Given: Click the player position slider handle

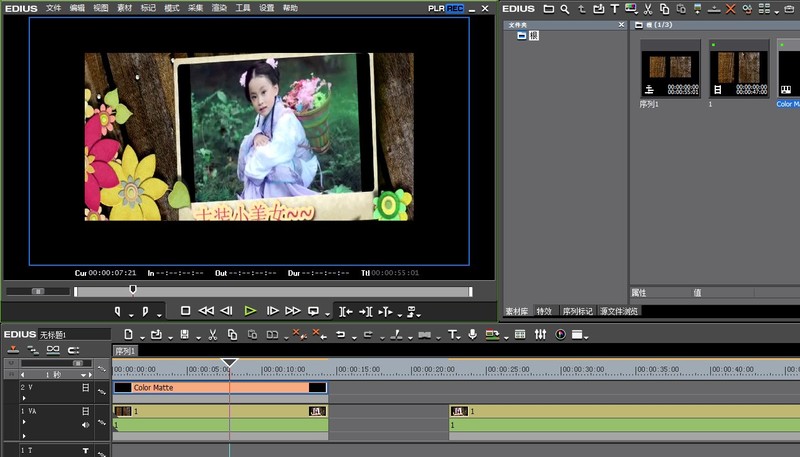Looking at the screenshot, I should pyautogui.click(x=132, y=291).
